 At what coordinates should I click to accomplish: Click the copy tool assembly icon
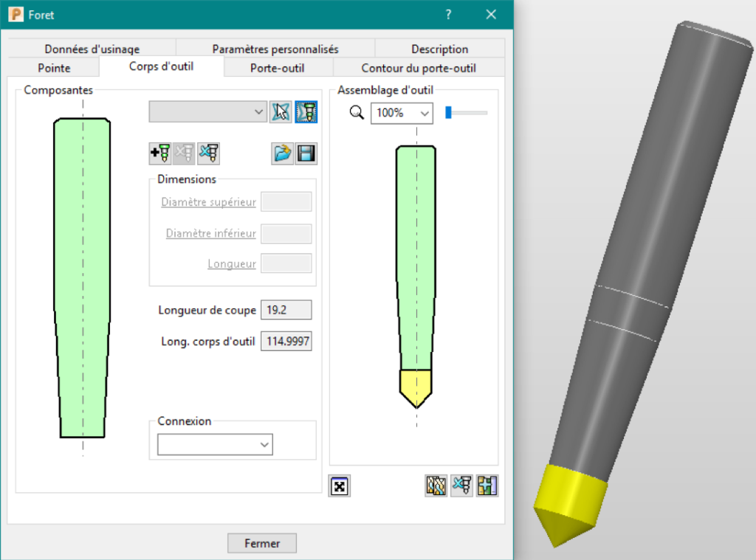coord(436,485)
